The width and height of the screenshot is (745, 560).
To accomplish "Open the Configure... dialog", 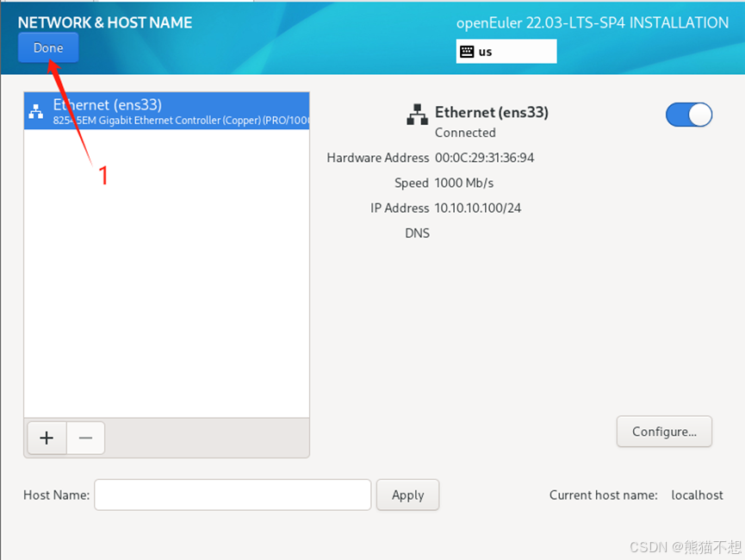I will click(x=664, y=432).
